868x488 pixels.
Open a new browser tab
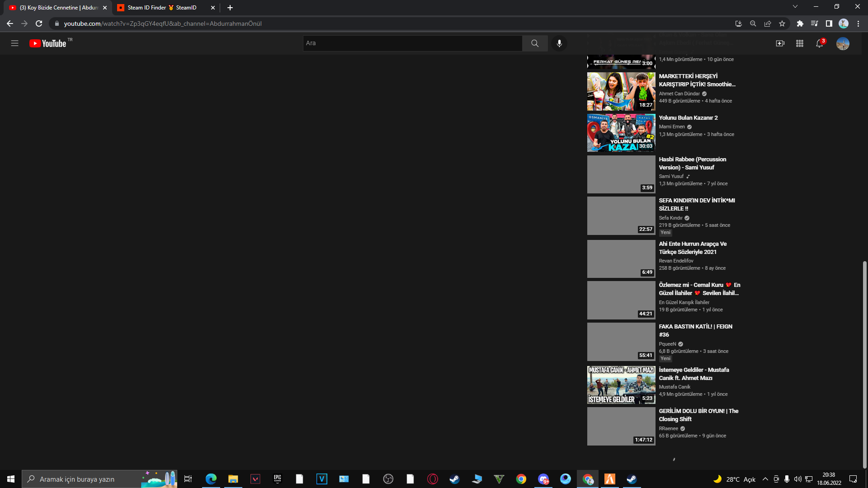pyautogui.click(x=230, y=8)
